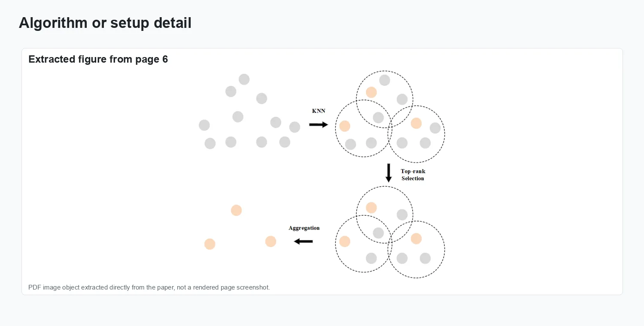This screenshot has height=326, width=644.
Task: Click the orange dot in lower-right top circle
Action: click(x=371, y=208)
